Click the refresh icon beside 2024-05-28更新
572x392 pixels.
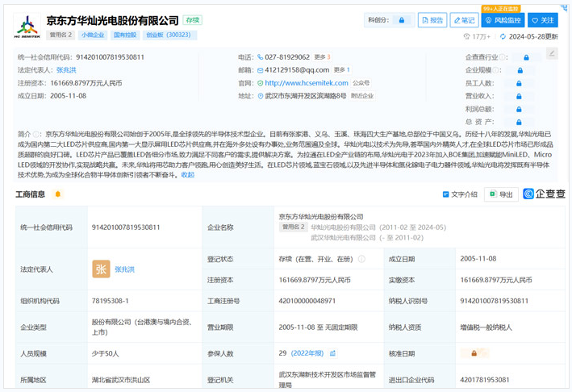coord(503,36)
